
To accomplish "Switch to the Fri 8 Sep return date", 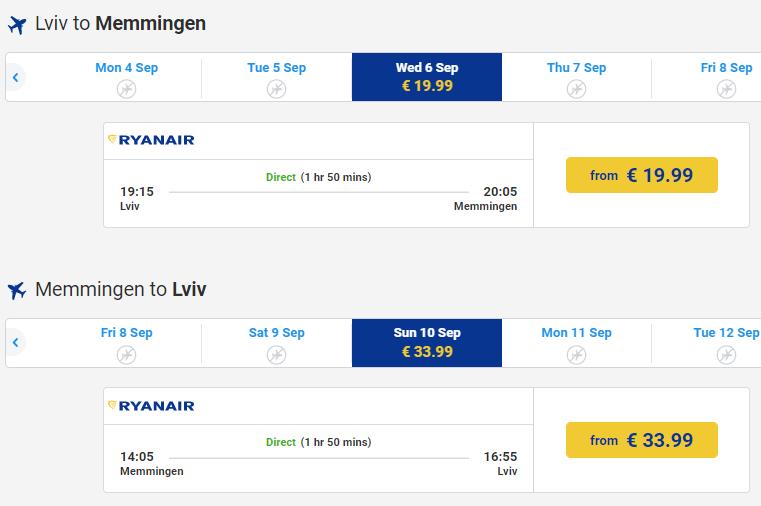I will [126, 343].
